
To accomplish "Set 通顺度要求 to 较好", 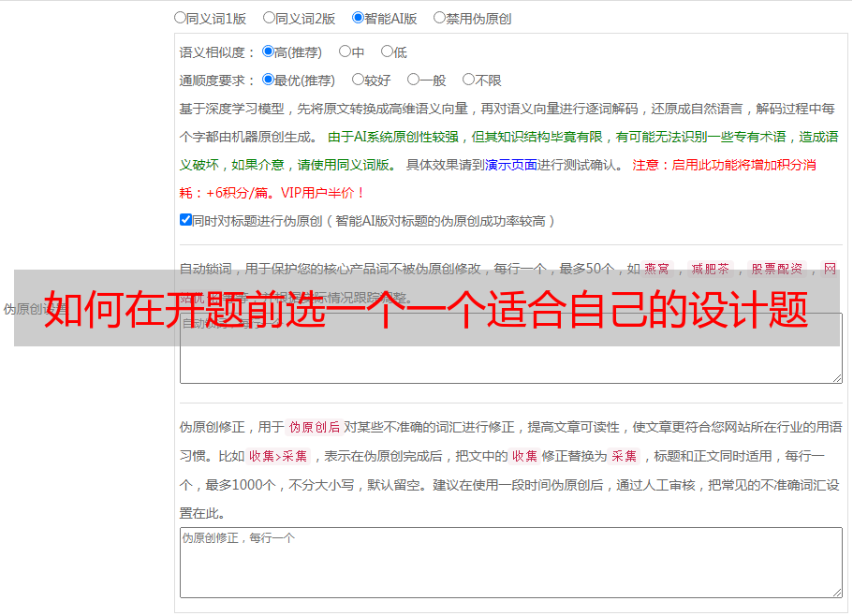I will click(x=358, y=80).
